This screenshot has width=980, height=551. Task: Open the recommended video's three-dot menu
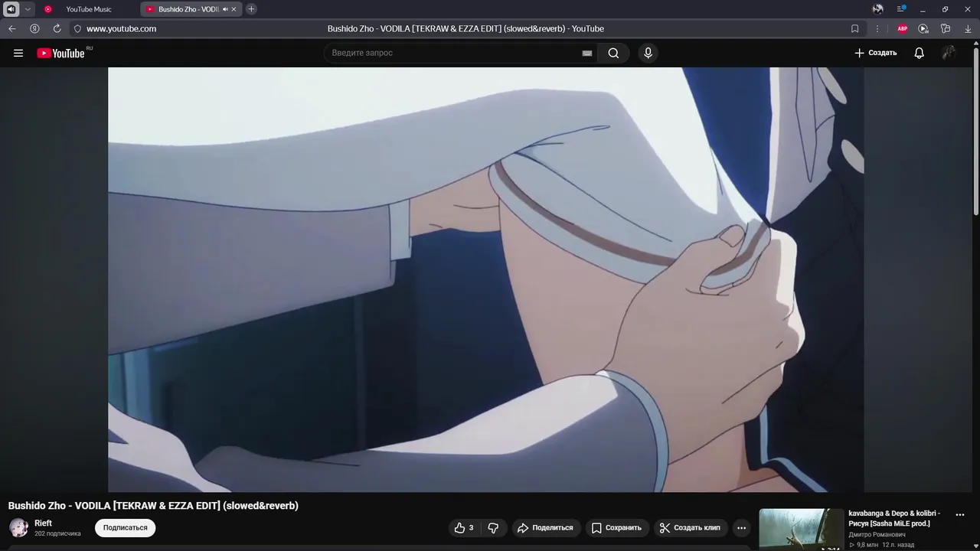[x=960, y=515]
